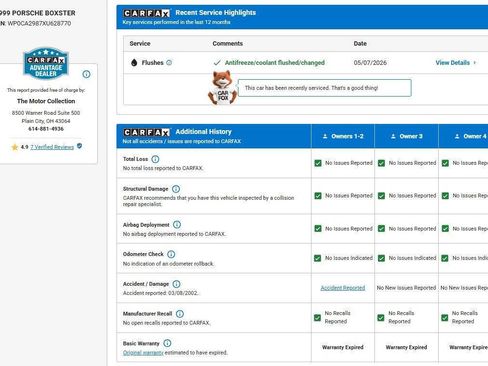This screenshot has height=366, width=488.
Task: Click Structural Damage checkbox for Owner 3
Action: (381, 196)
